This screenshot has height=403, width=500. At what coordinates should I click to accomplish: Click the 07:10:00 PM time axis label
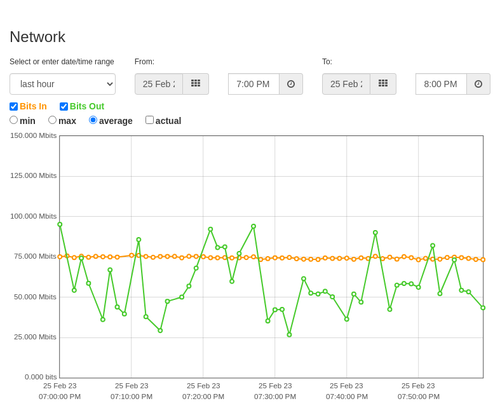click(131, 397)
